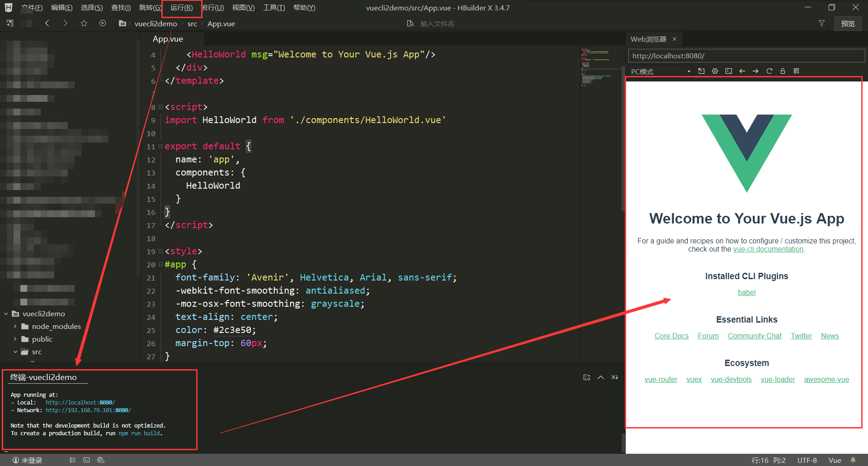Click the folder icon in breadcrumb bar
This screenshot has width=868, height=466.
coord(123,24)
